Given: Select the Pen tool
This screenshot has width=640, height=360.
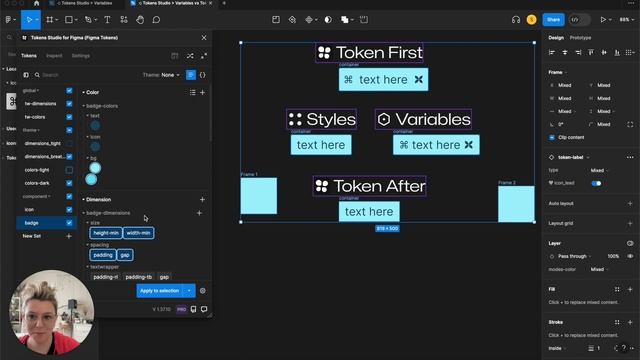Looking at the screenshot, I should 88,20.
